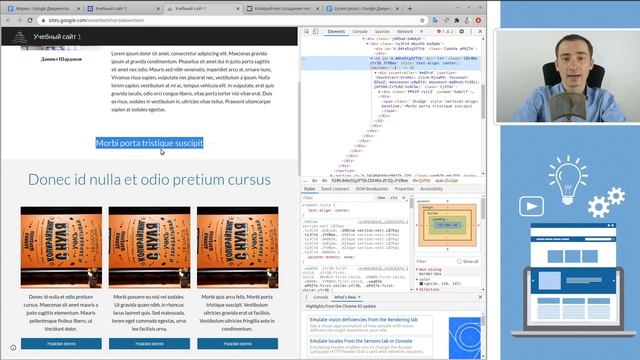Expand the color computed property
The height and width of the screenshot is (360, 640).
(417, 280)
